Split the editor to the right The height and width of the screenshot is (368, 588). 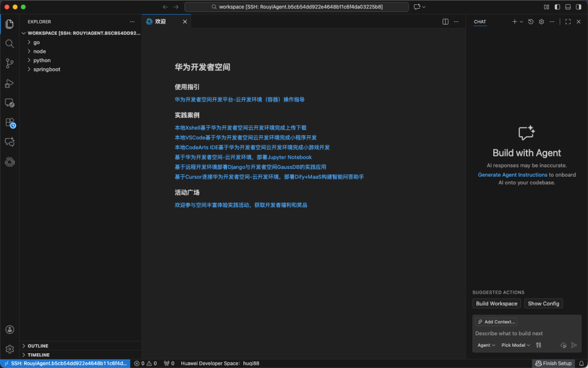coord(445,22)
